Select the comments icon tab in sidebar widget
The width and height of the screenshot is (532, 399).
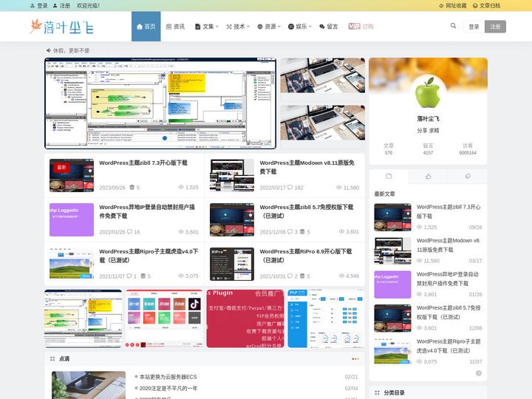(468, 176)
